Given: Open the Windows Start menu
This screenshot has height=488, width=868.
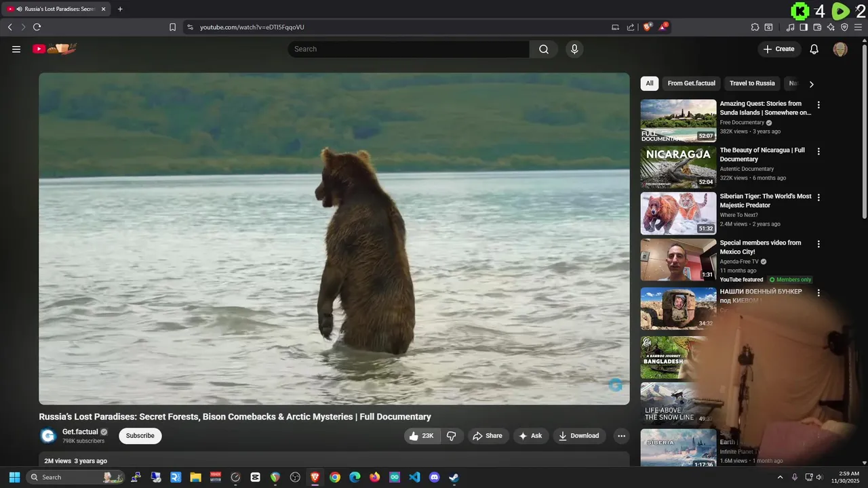Looking at the screenshot, I should 14,477.
